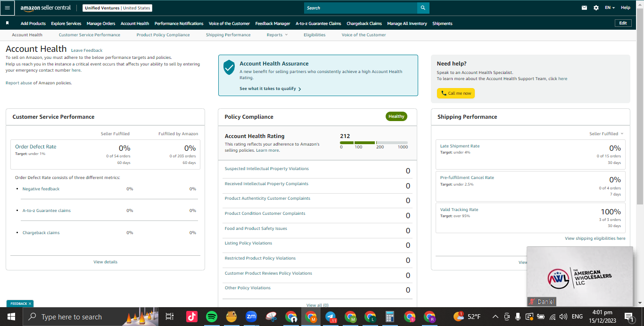Click the ENG input language indicator

click(x=577, y=317)
